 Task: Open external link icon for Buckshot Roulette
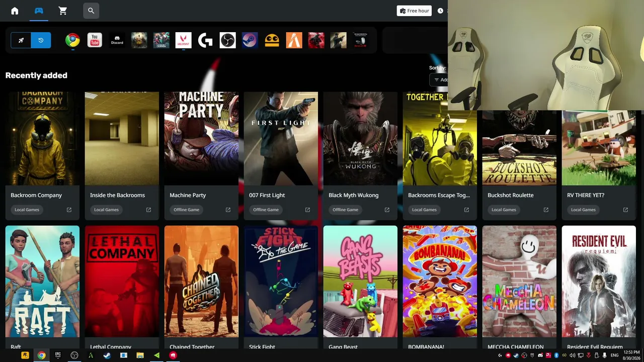(546, 210)
